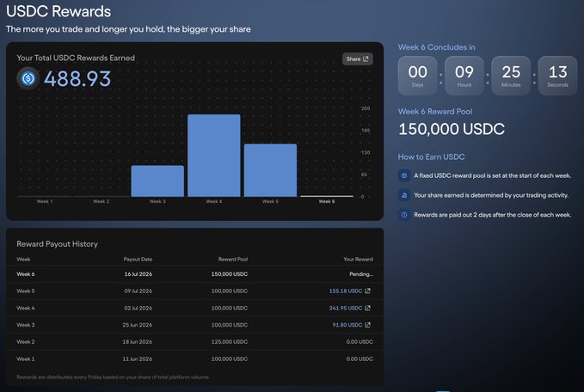
Task: Click the Week 6 label on chart axis
Action: tap(327, 201)
